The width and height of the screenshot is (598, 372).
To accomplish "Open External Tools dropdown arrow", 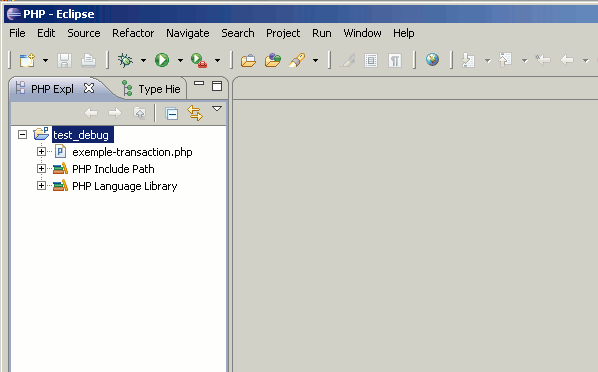I will point(217,60).
